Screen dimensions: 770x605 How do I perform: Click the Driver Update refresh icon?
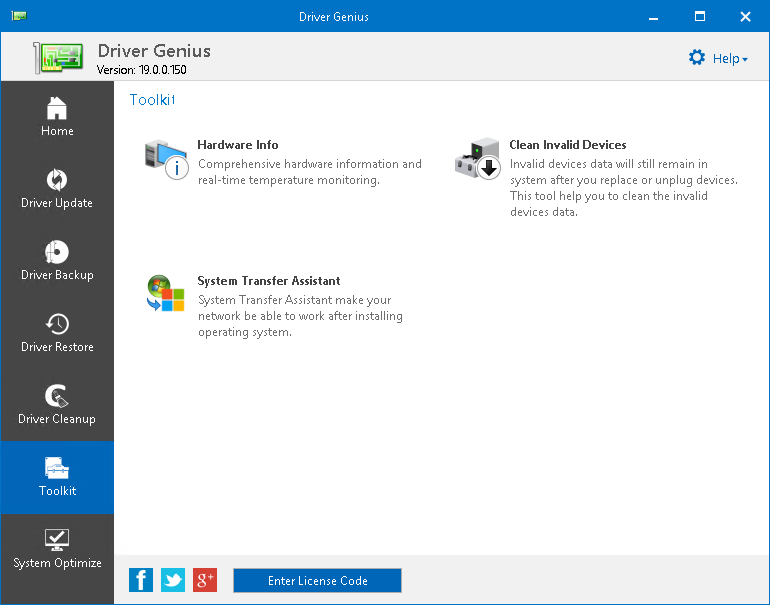[57, 180]
